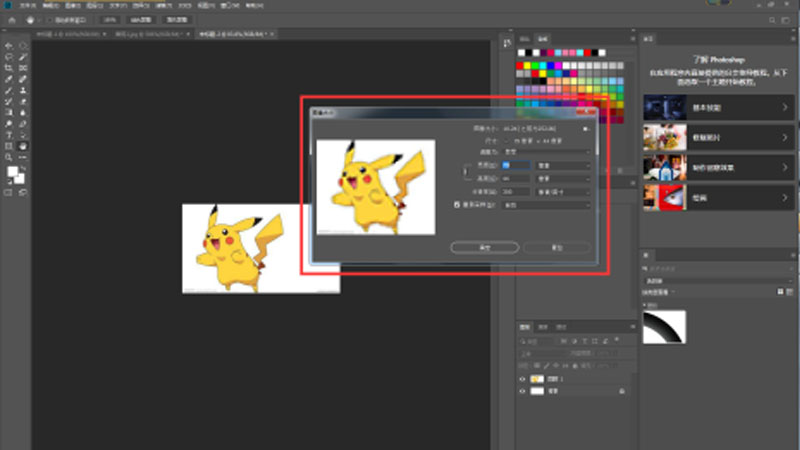
Task: Open the Image menu
Action: pyautogui.click(x=72, y=6)
